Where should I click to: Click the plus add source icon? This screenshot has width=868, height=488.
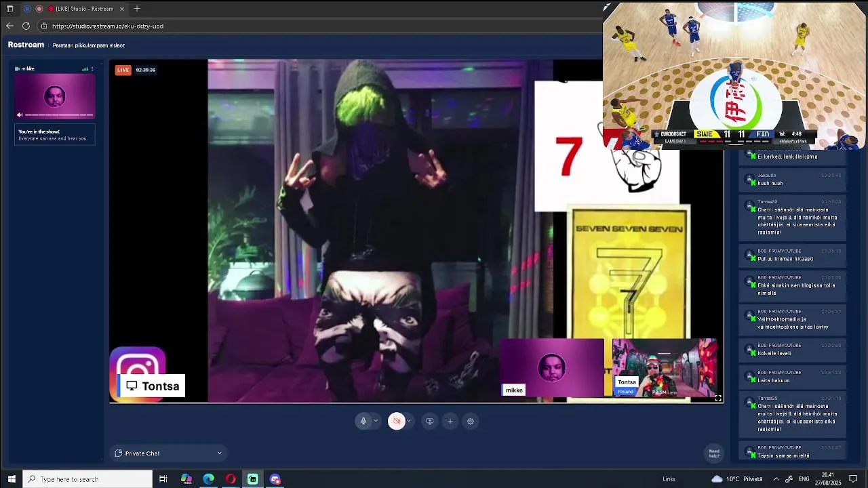pyautogui.click(x=450, y=421)
